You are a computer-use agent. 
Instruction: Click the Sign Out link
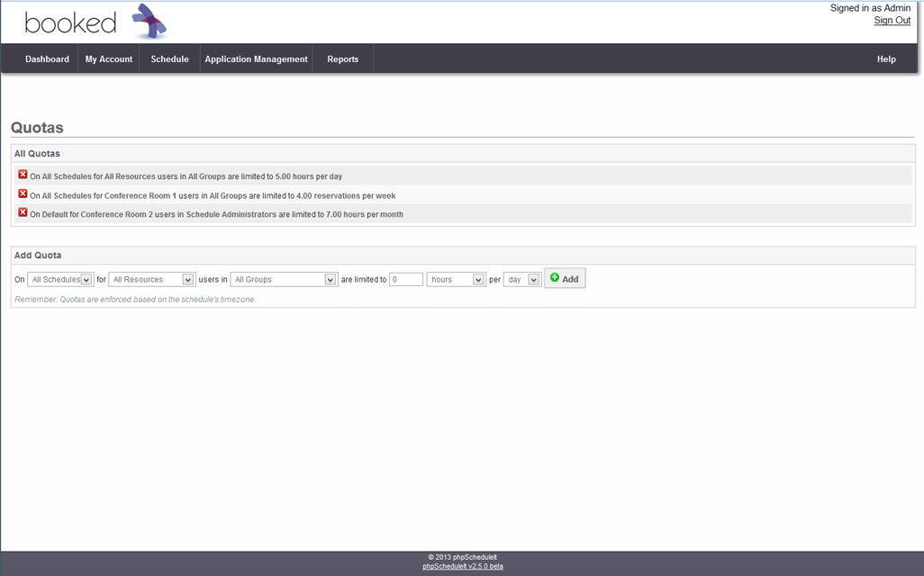coord(892,21)
